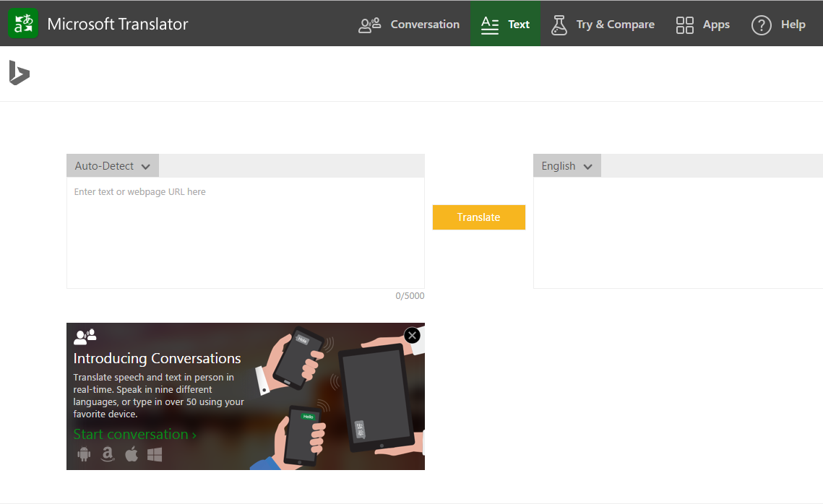Close the Introducing Conversations banner

[412, 335]
